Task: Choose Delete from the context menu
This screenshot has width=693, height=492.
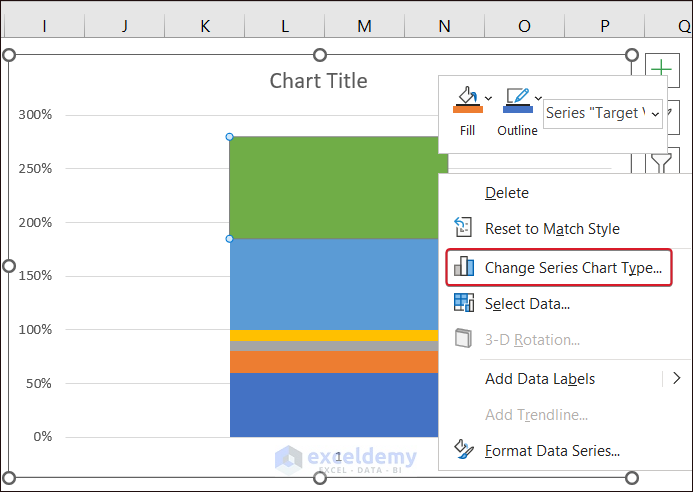Action: [x=507, y=192]
